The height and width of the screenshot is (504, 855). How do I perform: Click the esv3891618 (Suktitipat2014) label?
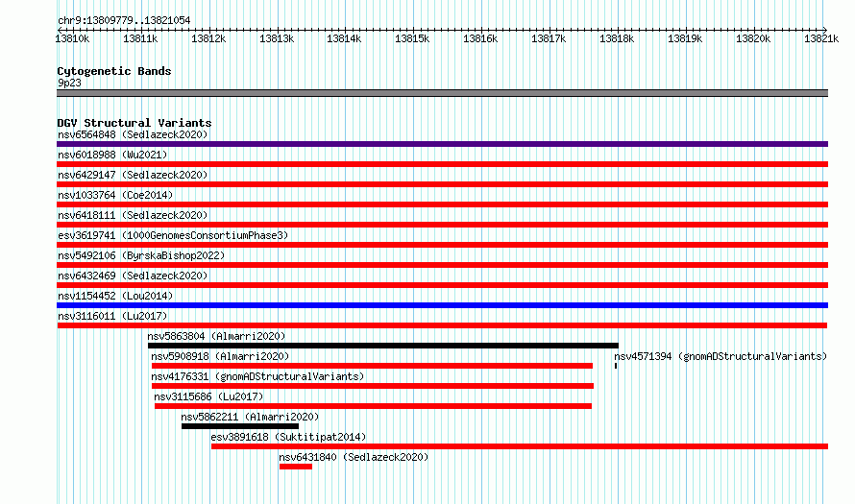[x=288, y=437]
